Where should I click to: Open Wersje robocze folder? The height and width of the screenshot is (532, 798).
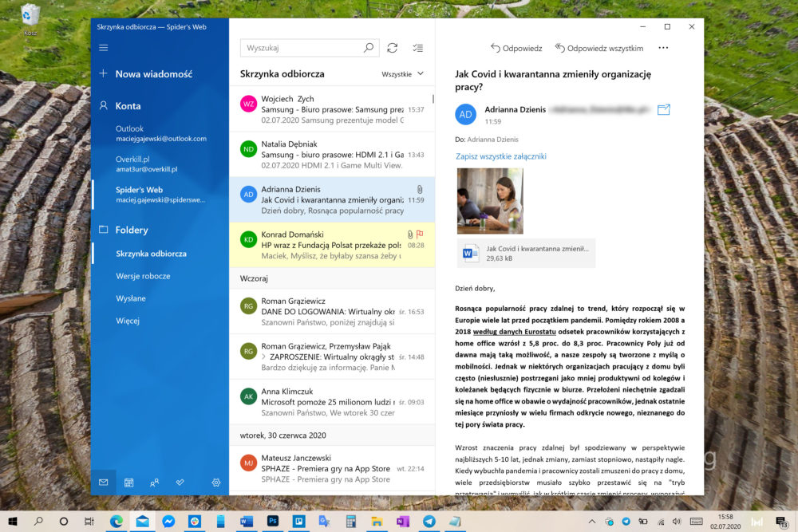click(x=143, y=276)
